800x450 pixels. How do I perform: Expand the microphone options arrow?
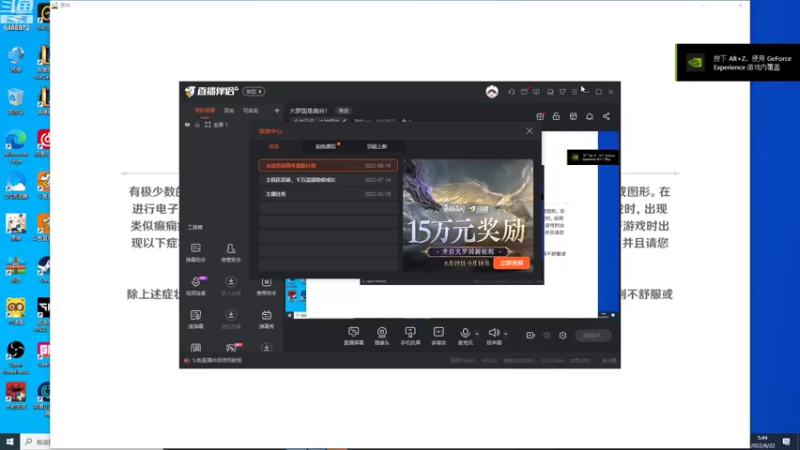click(x=477, y=334)
